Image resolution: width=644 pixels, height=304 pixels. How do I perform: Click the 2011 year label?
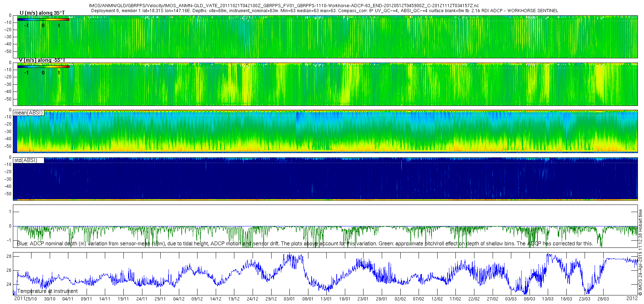point(19,298)
